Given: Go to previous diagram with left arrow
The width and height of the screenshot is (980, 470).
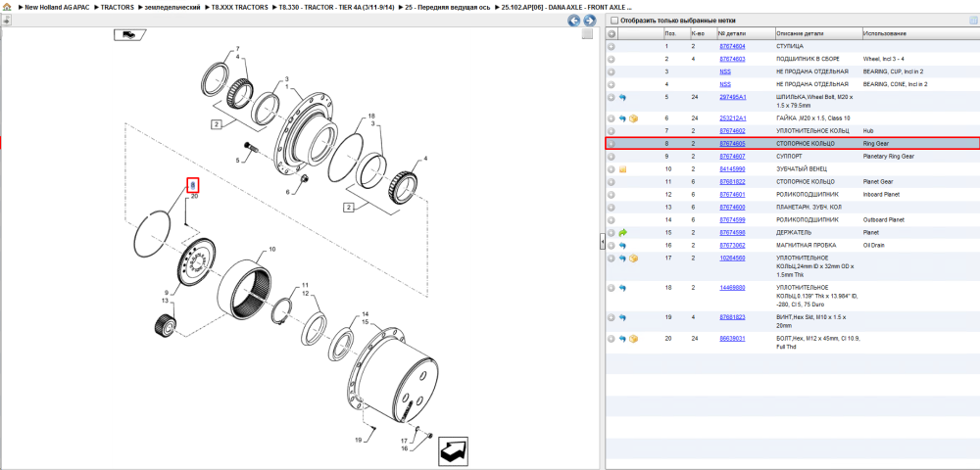Looking at the screenshot, I should tap(573, 21).
